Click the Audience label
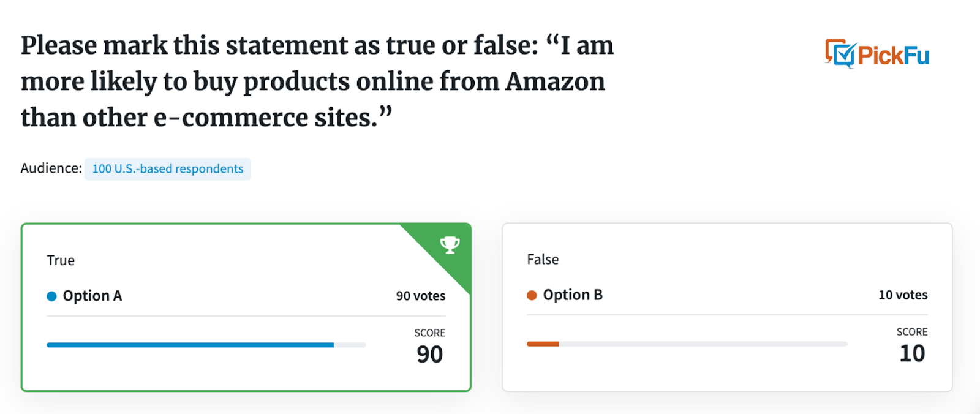 (x=51, y=168)
